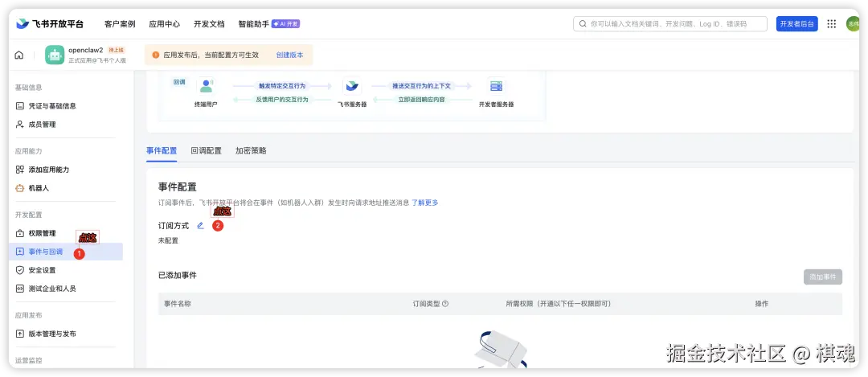Open 客户案例 in the top navigation

click(120, 24)
